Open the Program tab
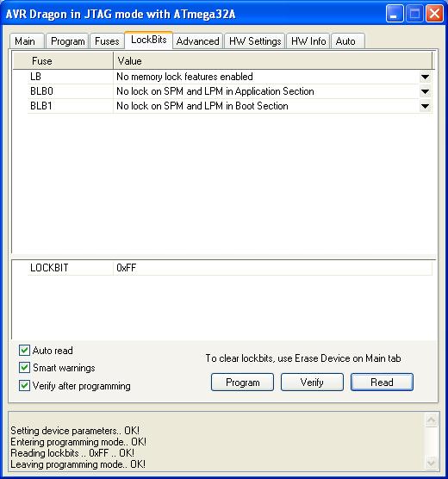The height and width of the screenshot is (479, 448). point(67,41)
